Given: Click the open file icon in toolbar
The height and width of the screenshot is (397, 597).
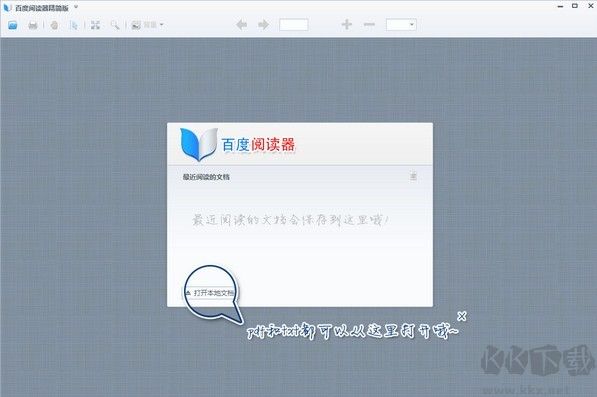Looking at the screenshot, I should [13, 25].
